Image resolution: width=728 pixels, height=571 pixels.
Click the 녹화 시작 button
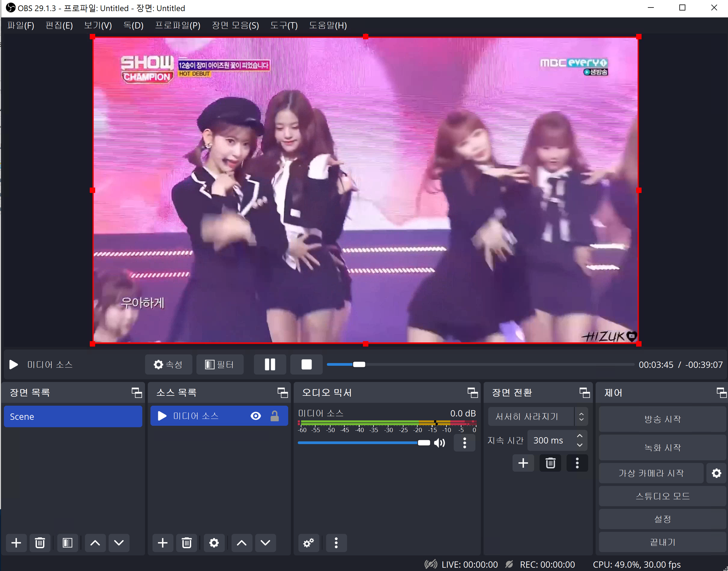[662, 447]
